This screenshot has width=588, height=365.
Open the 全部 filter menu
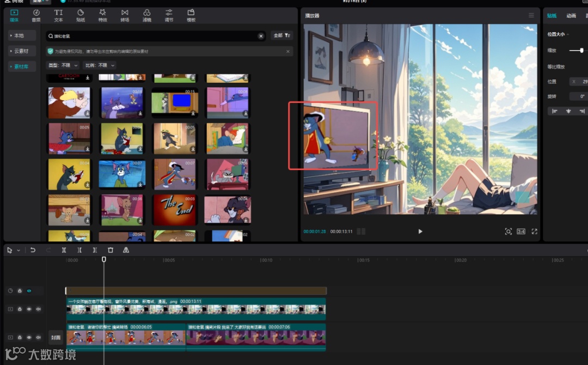tap(281, 35)
